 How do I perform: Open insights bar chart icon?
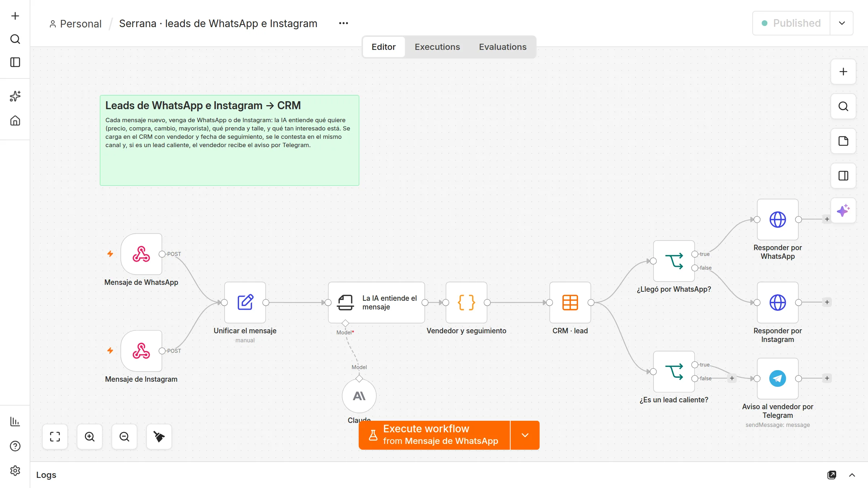15,421
